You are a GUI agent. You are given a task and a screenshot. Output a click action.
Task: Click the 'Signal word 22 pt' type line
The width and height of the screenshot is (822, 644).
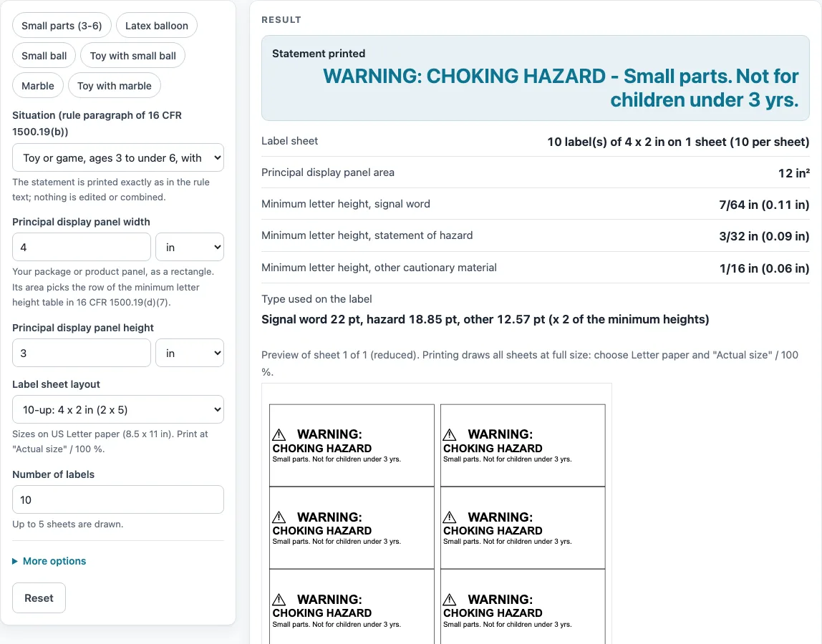click(485, 319)
